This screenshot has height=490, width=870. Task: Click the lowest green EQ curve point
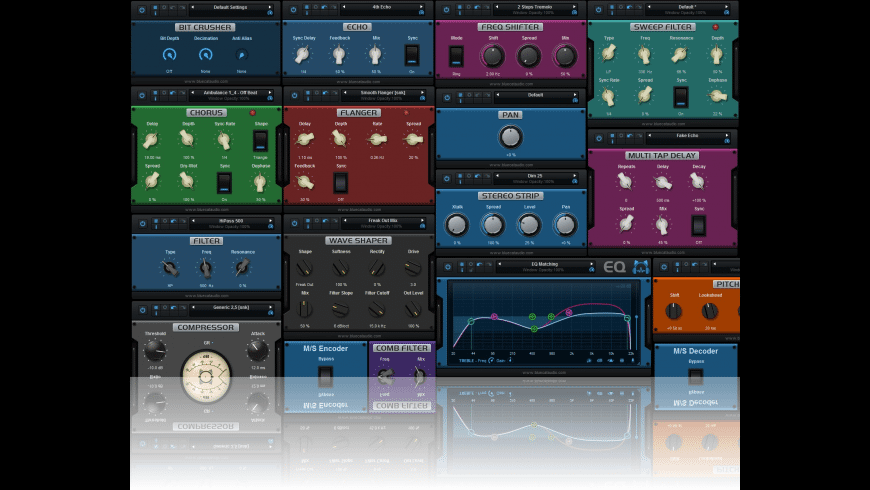pyautogui.click(x=534, y=329)
